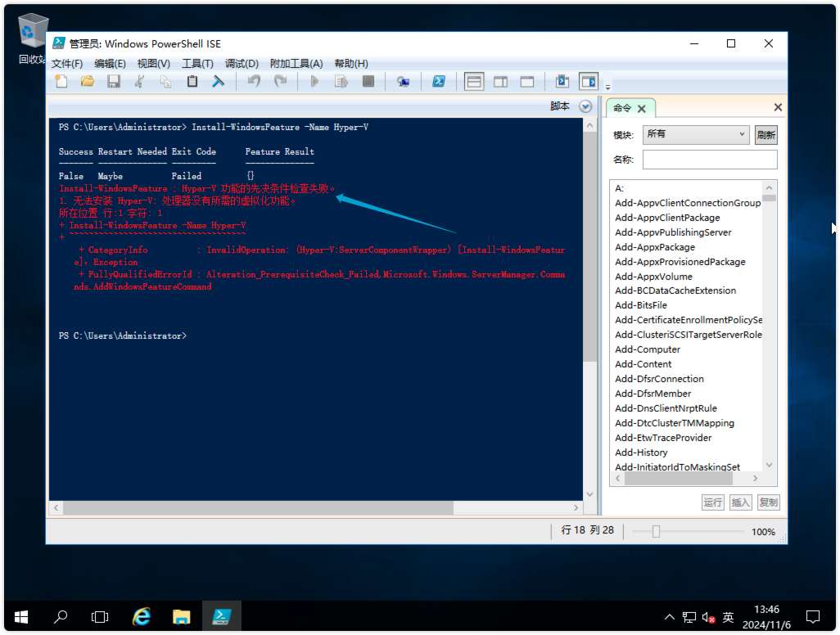The width and height of the screenshot is (840, 635).
Task: Show command window icon in toolbar
Action: coord(562,81)
